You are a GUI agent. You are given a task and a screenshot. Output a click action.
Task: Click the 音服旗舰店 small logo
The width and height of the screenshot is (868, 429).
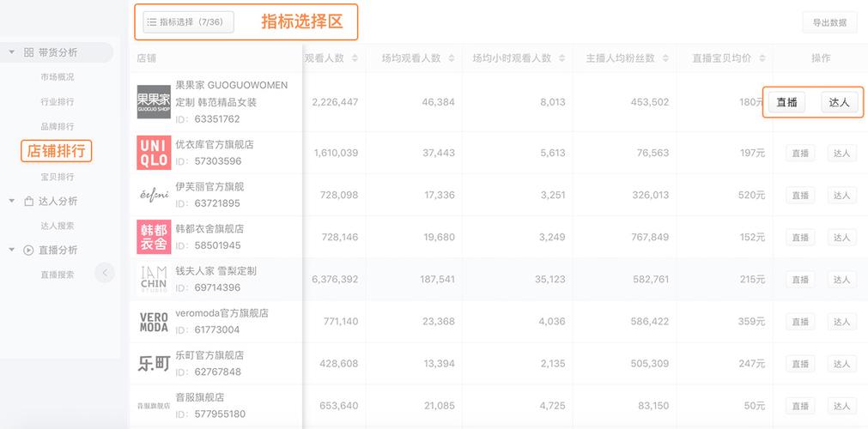tap(154, 406)
